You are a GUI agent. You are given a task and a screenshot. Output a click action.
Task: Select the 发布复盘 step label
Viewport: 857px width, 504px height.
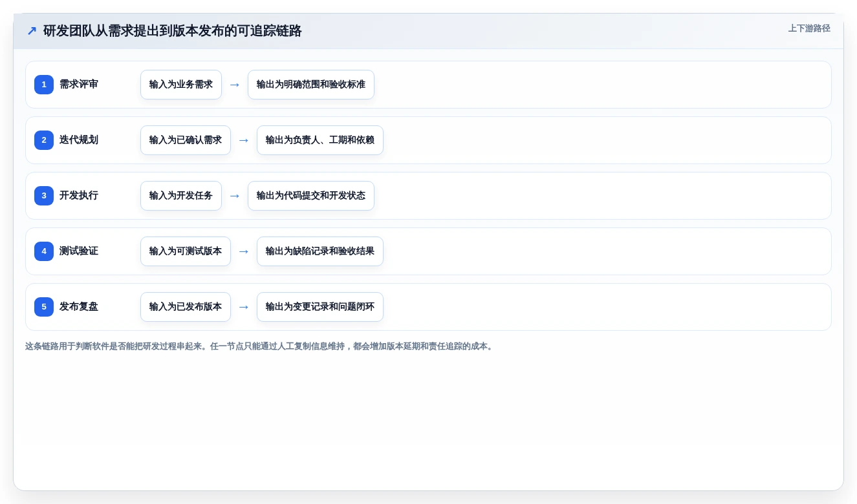coord(79,307)
